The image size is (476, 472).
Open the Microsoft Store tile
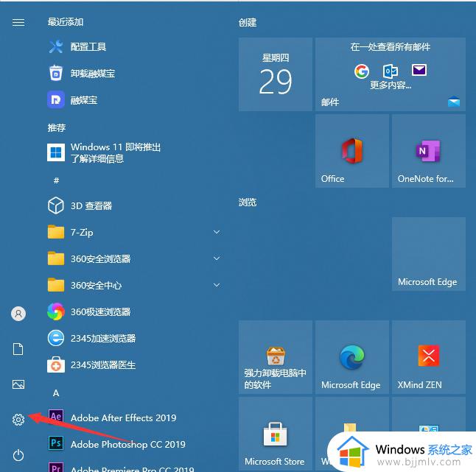276,434
